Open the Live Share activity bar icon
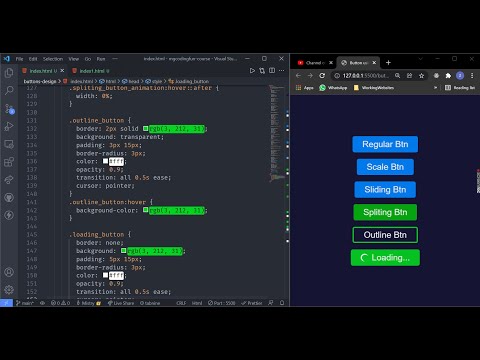 9,180
